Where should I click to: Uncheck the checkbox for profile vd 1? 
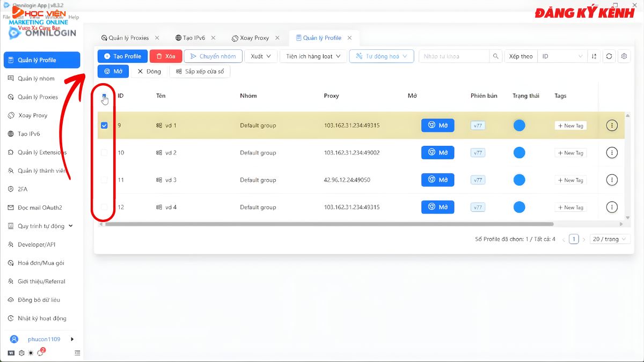[104, 125]
